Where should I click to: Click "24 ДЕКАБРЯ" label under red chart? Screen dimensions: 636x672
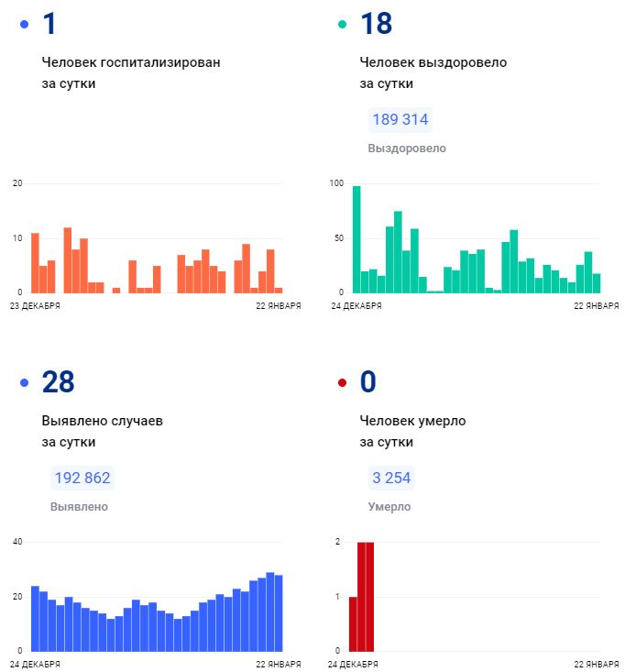click(353, 665)
